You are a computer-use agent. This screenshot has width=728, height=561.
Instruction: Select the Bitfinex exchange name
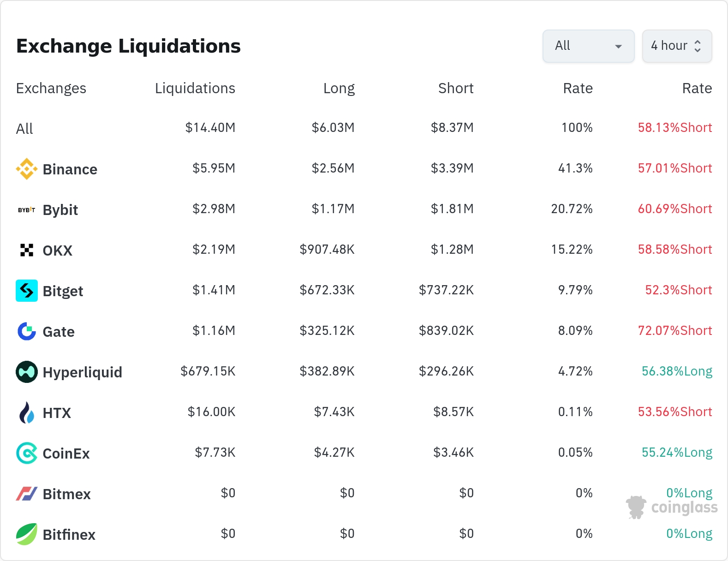click(69, 535)
